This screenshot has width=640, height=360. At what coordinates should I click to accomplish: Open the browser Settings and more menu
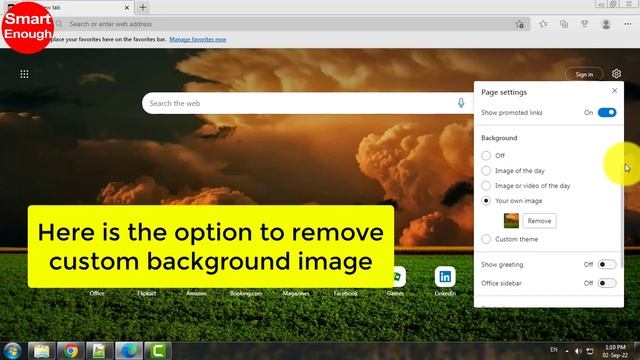(628, 24)
